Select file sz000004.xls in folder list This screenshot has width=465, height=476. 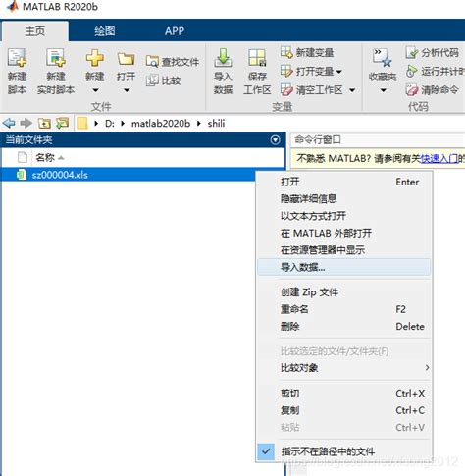(x=60, y=175)
